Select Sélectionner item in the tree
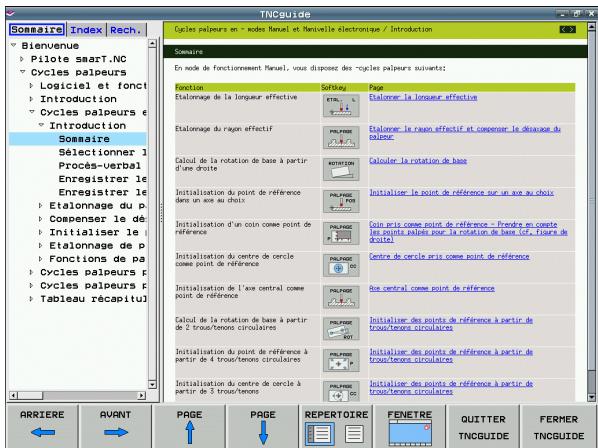 click(x=102, y=152)
